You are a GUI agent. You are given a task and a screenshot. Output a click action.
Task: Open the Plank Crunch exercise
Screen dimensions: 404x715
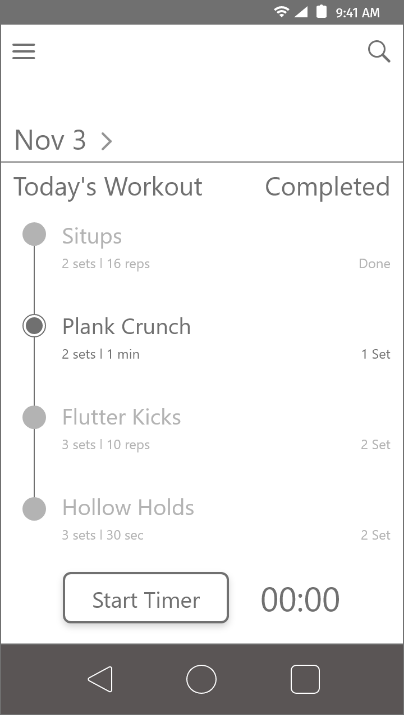[126, 326]
